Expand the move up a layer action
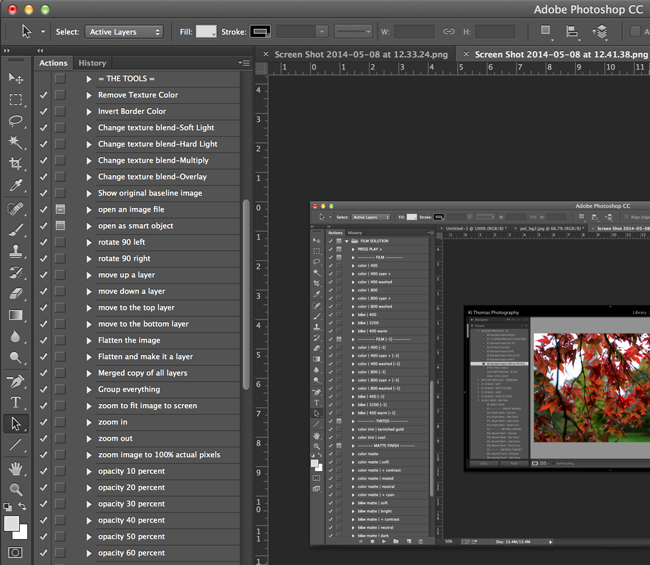 tap(89, 275)
